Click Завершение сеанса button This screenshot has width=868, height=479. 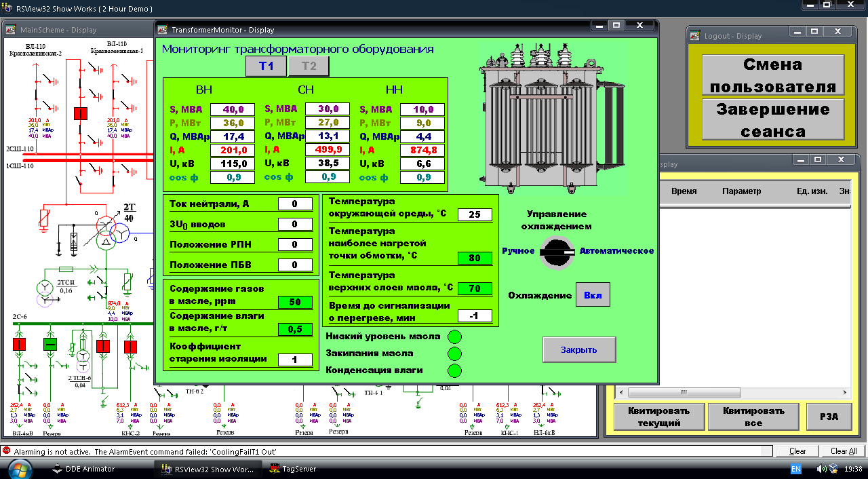click(x=773, y=120)
